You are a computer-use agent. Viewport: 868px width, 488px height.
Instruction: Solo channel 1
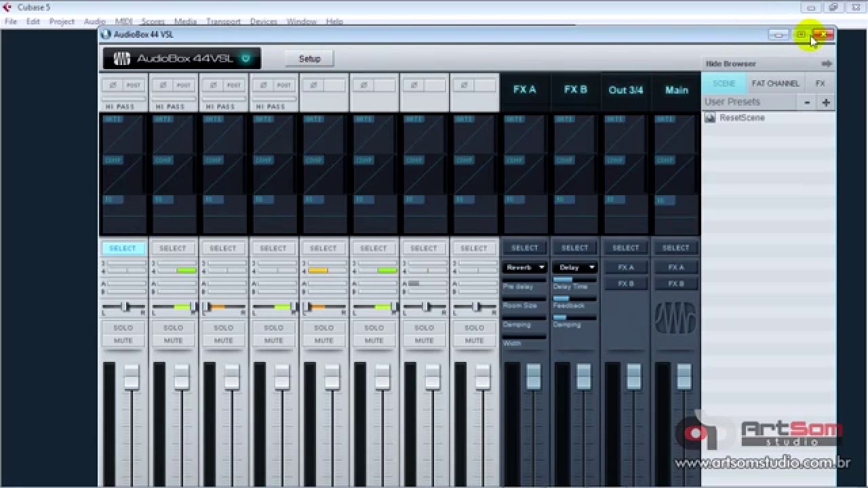[x=123, y=328]
